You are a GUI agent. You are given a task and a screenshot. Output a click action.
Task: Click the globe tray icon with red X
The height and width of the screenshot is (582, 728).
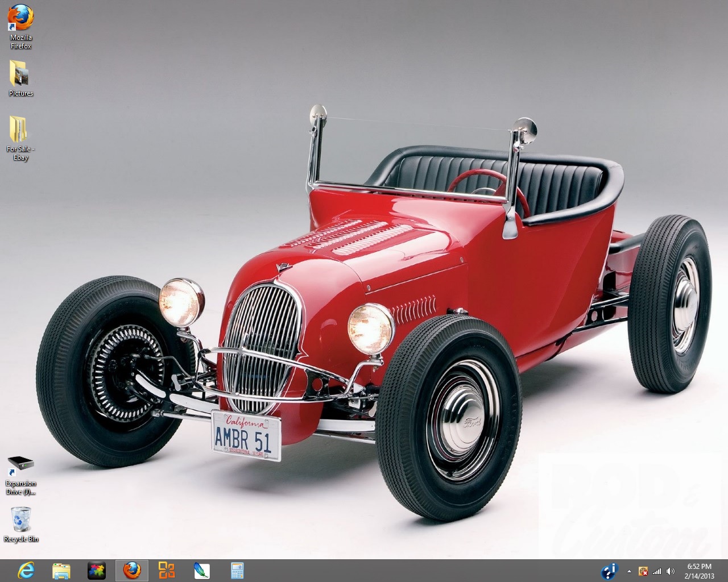[x=643, y=571]
